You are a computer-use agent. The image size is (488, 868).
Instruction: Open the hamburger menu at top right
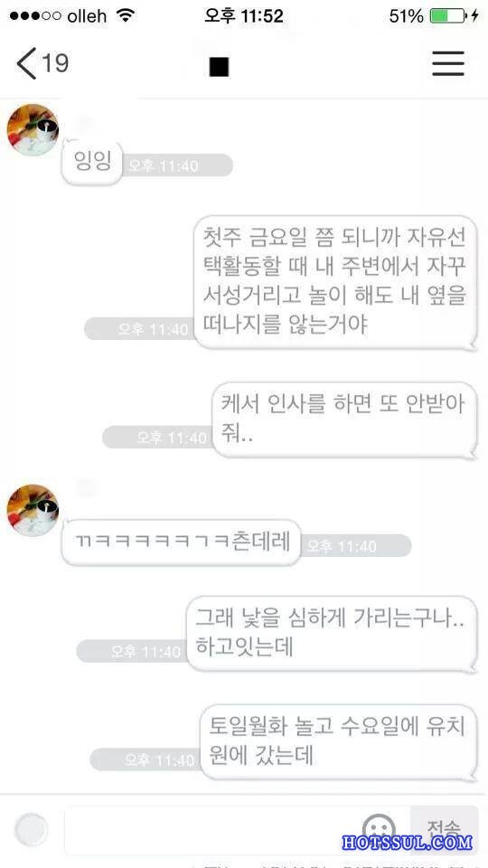point(448,63)
